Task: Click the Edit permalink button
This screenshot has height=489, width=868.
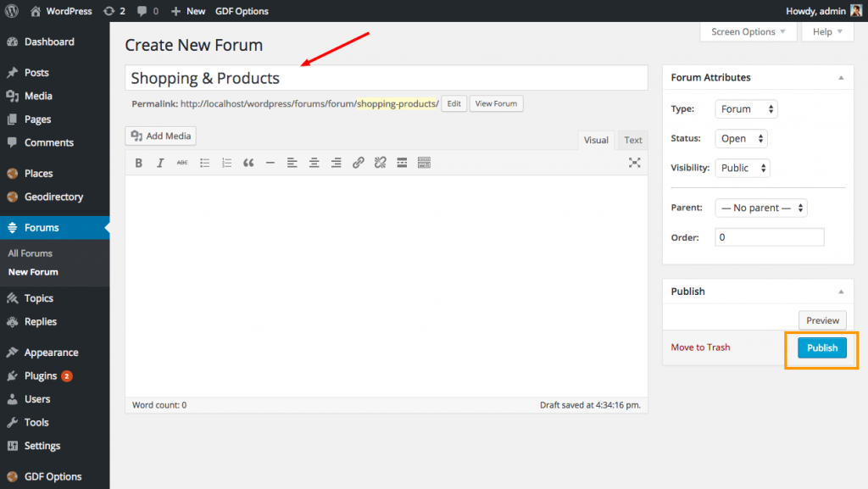Action: pos(454,103)
